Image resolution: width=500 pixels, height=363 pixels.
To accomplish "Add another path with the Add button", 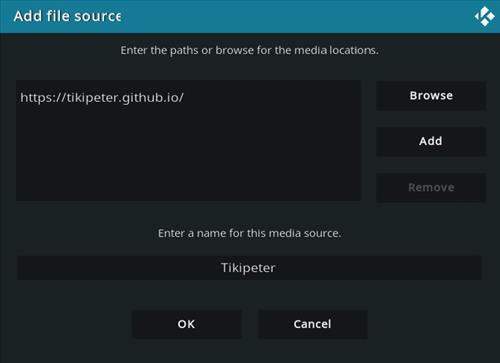I will [431, 141].
